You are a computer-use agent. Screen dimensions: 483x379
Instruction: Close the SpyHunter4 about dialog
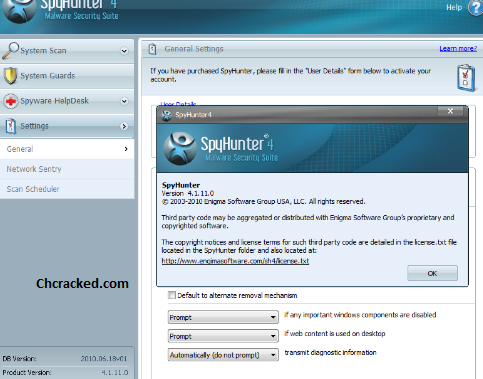450,111
